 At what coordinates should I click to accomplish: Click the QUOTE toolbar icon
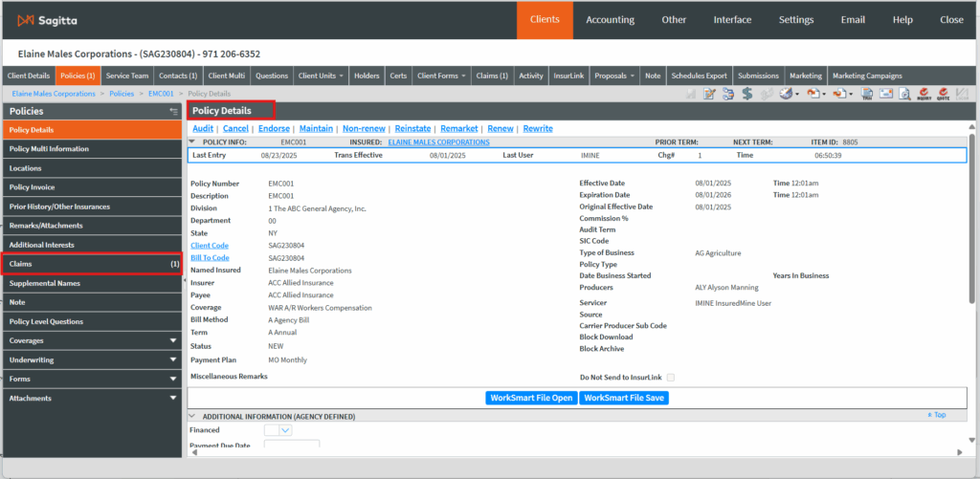944,94
